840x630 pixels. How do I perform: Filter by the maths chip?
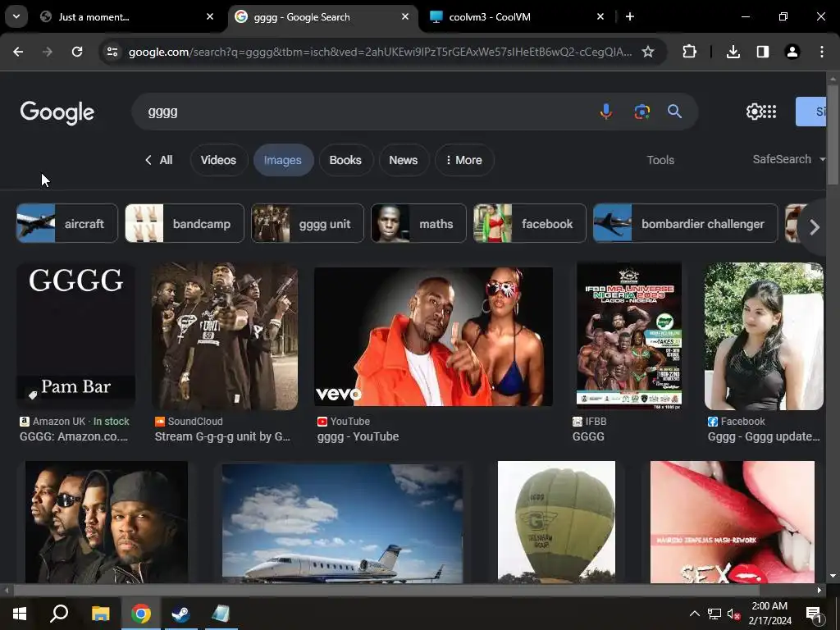click(419, 223)
